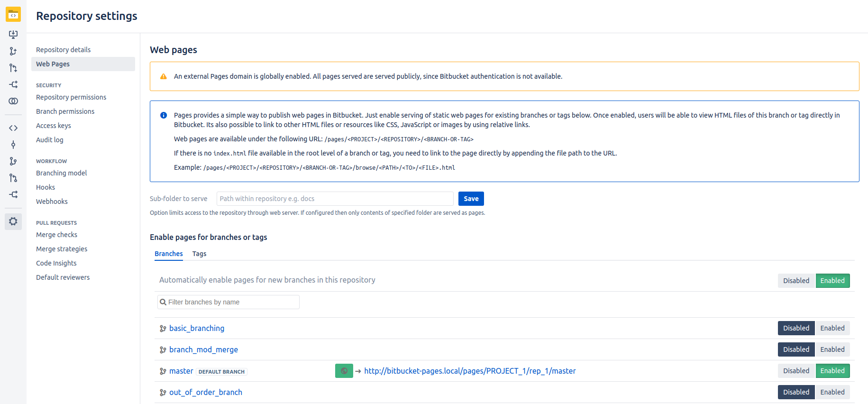Open the bitbucket-pages.local master pages URL
Screen dimensions: 868x404
pos(470,371)
